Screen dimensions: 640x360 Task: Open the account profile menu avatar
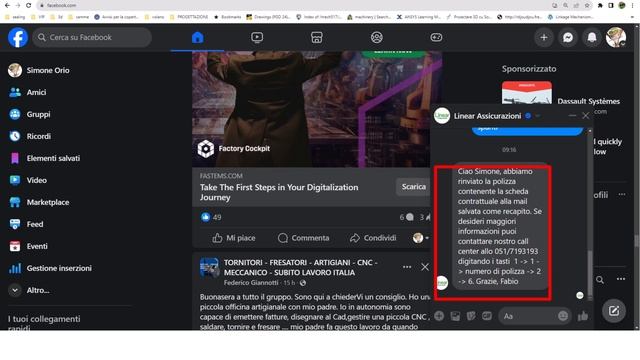click(616, 38)
